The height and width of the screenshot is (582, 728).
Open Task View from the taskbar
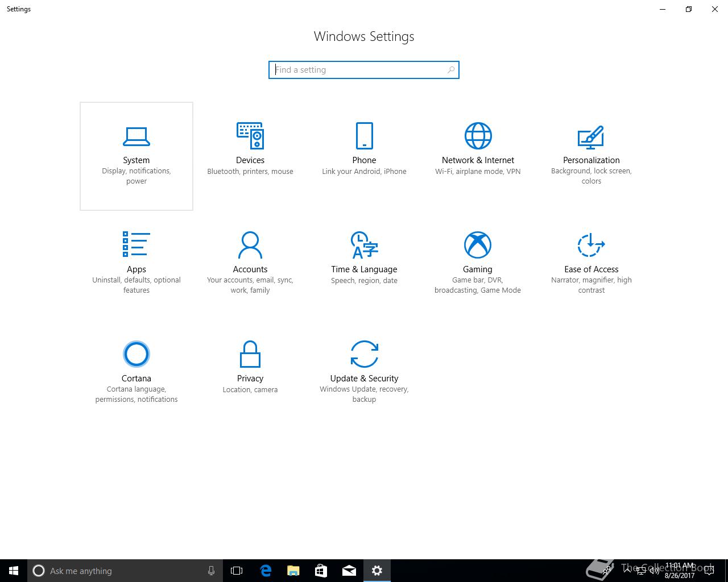coord(237,571)
